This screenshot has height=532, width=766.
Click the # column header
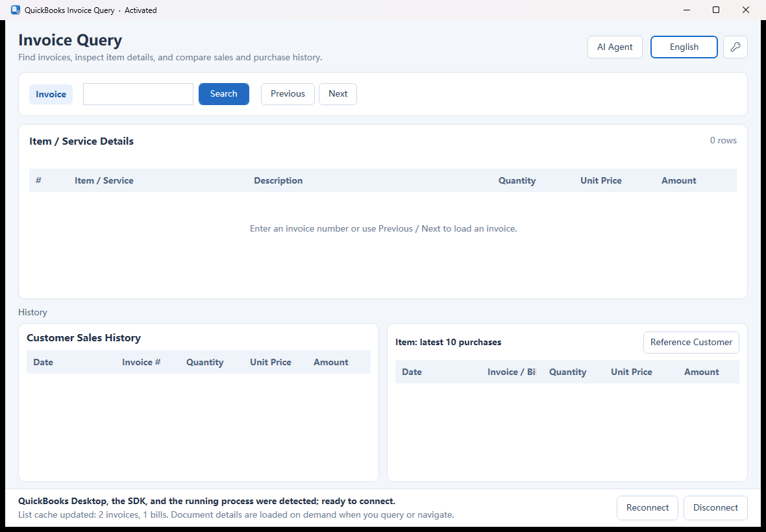click(x=38, y=180)
